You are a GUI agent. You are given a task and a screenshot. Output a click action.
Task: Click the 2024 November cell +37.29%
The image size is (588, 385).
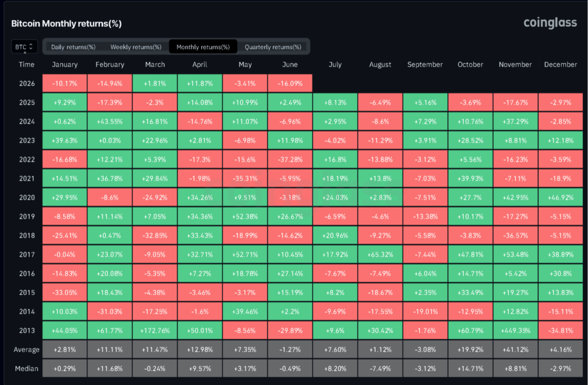coord(515,122)
